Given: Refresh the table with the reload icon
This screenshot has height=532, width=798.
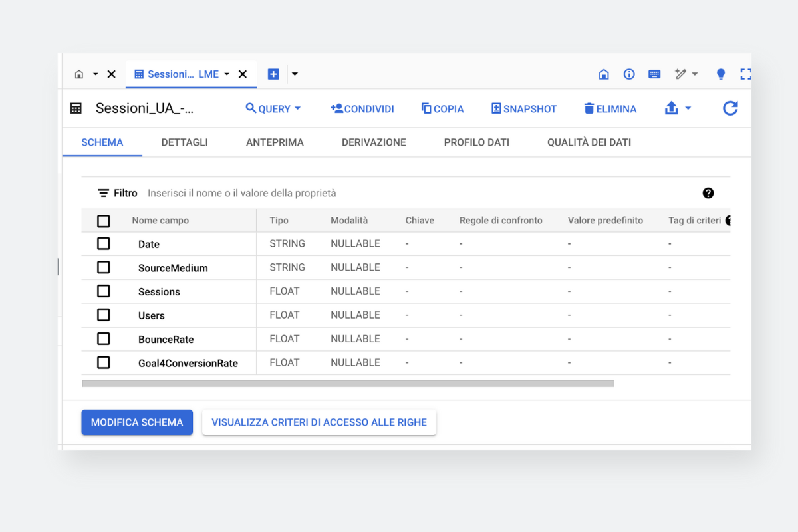Looking at the screenshot, I should click(730, 108).
